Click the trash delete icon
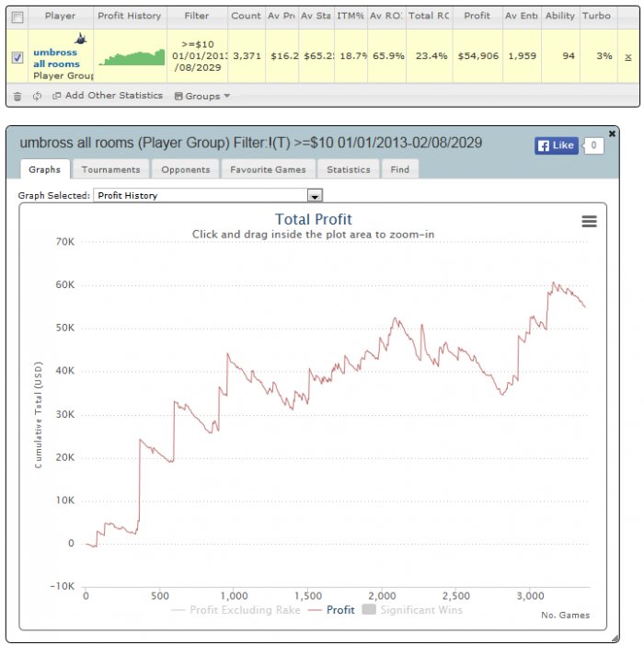The height and width of the screenshot is (645, 644). pyautogui.click(x=17, y=97)
